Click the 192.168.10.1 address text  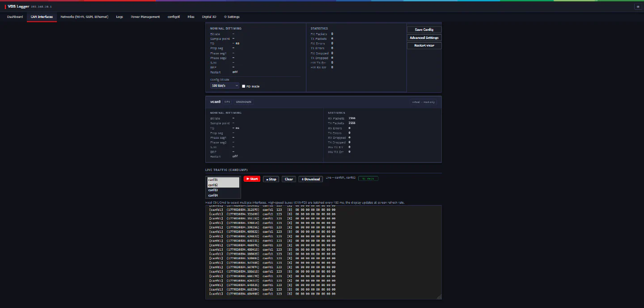click(41, 7)
